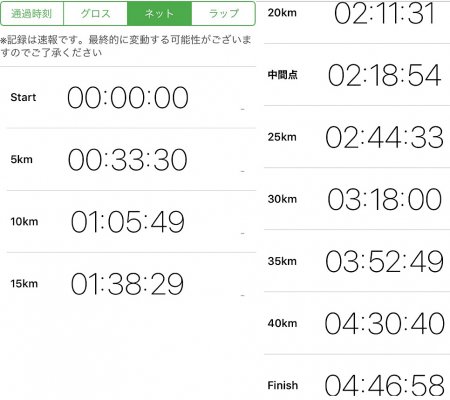
Task: Tap the 35km split 03:52:49
Action: 385,261
